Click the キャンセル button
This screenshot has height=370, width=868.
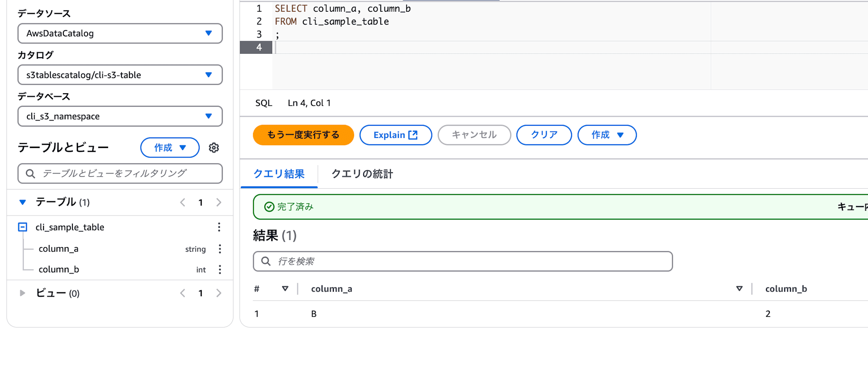pyautogui.click(x=474, y=135)
